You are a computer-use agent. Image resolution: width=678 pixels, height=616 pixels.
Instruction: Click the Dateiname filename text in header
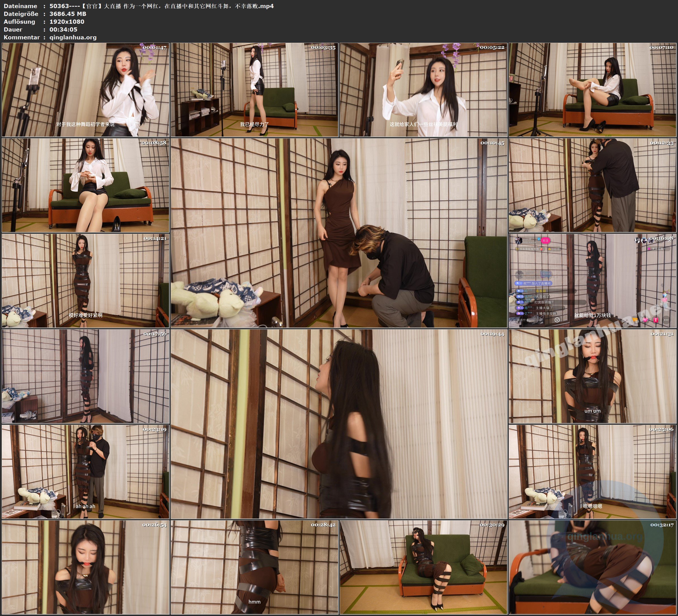pyautogui.click(x=161, y=6)
